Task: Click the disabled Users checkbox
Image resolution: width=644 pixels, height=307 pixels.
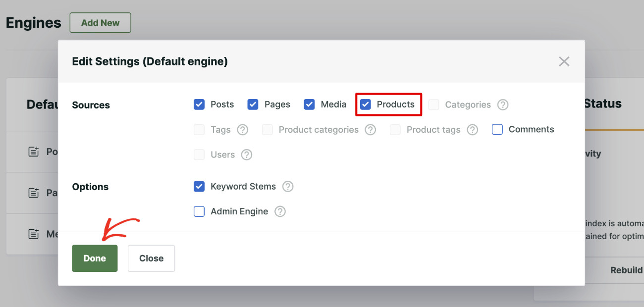Action: point(199,154)
